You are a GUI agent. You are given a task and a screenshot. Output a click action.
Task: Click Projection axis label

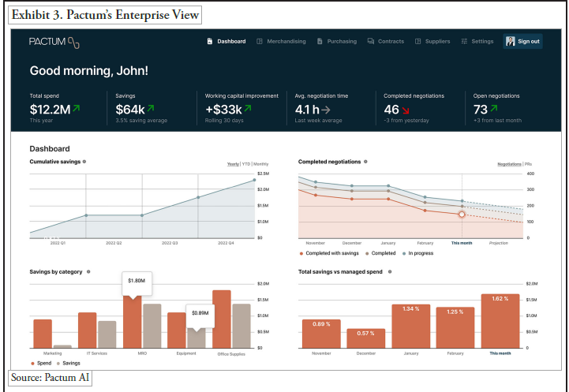[499, 243]
